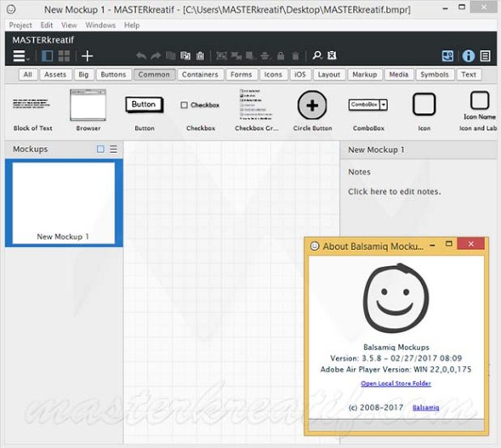Screen dimensions: 501x448
Task: Click the Balsamiq link in About
Action: (x=426, y=407)
